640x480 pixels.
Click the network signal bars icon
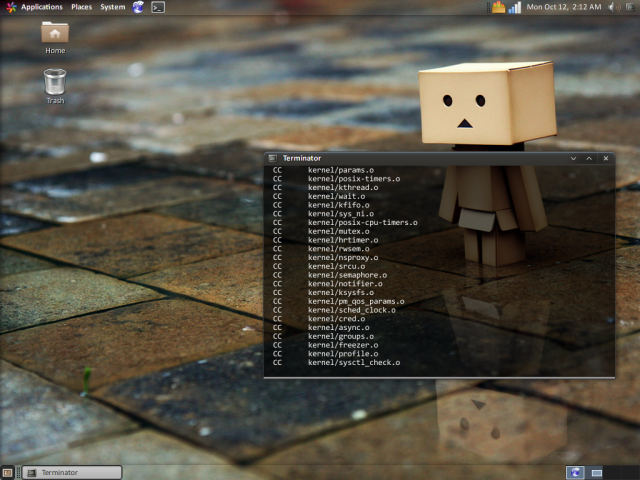[x=515, y=7]
